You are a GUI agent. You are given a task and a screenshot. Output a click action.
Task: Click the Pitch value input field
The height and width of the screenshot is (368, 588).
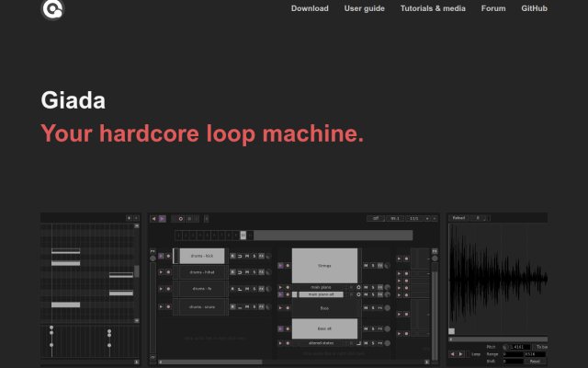point(520,347)
